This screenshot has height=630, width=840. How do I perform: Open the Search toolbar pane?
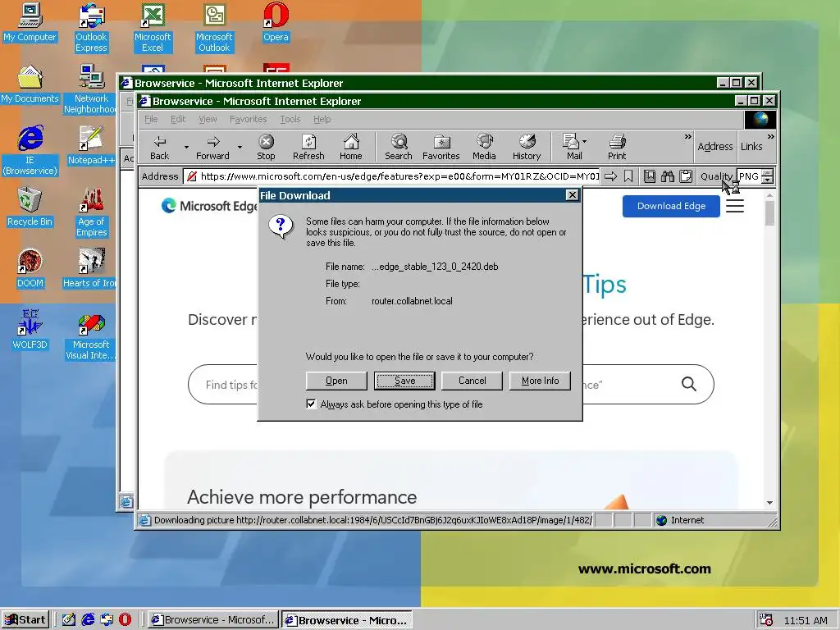pos(399,148)
